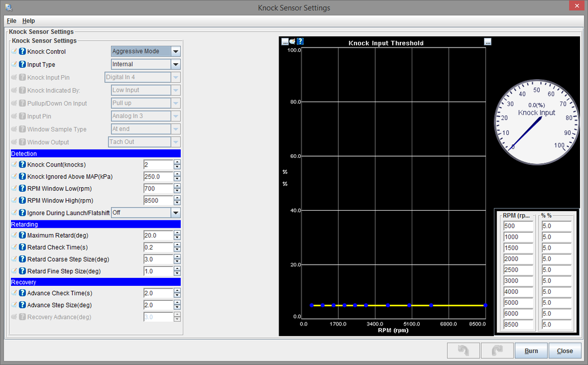Click the Close button at the bottom

[x=564, y=351]
